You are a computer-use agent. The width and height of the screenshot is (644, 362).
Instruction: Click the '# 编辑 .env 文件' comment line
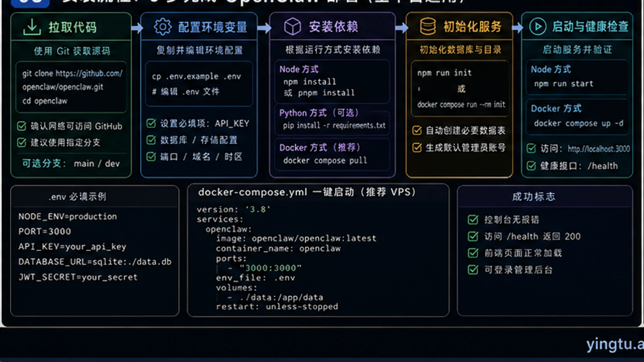click(x=186, y=92)
